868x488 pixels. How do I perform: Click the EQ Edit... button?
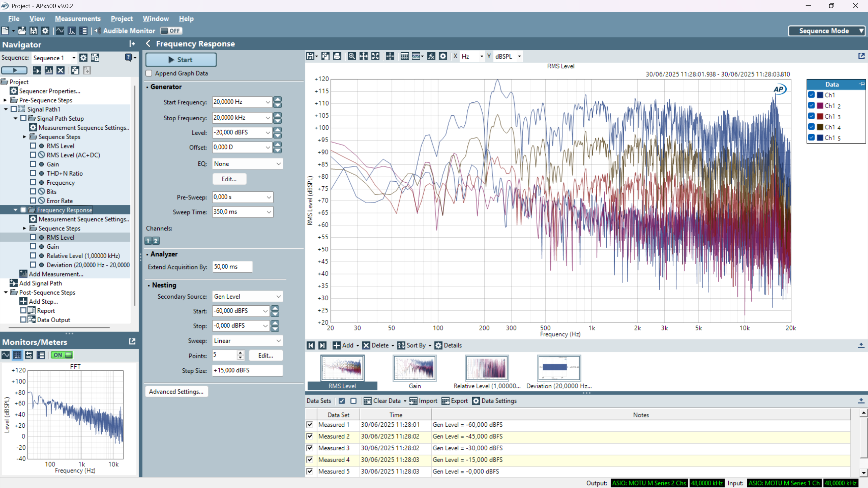(229, 179)
